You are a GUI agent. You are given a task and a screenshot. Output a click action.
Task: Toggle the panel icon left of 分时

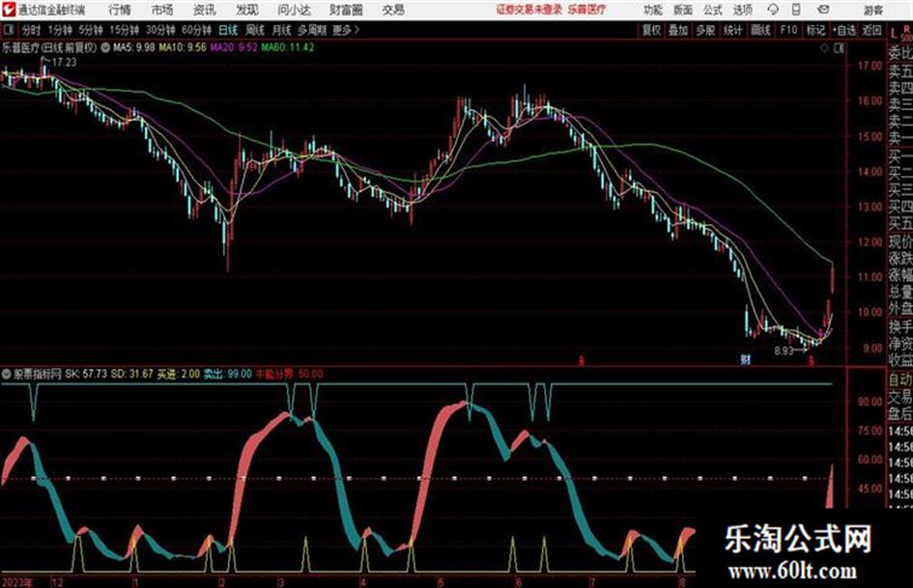coord(8,30)
